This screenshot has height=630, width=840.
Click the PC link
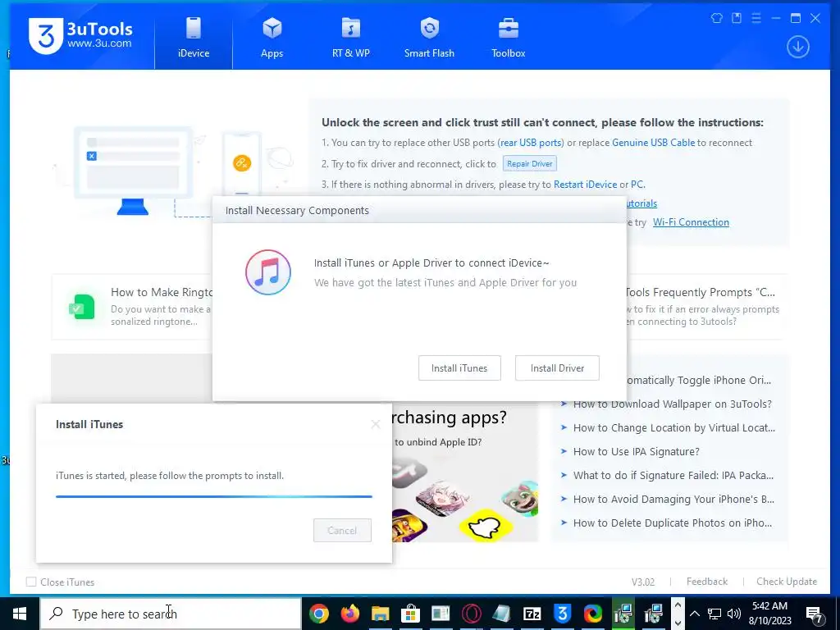pos(637,185)
